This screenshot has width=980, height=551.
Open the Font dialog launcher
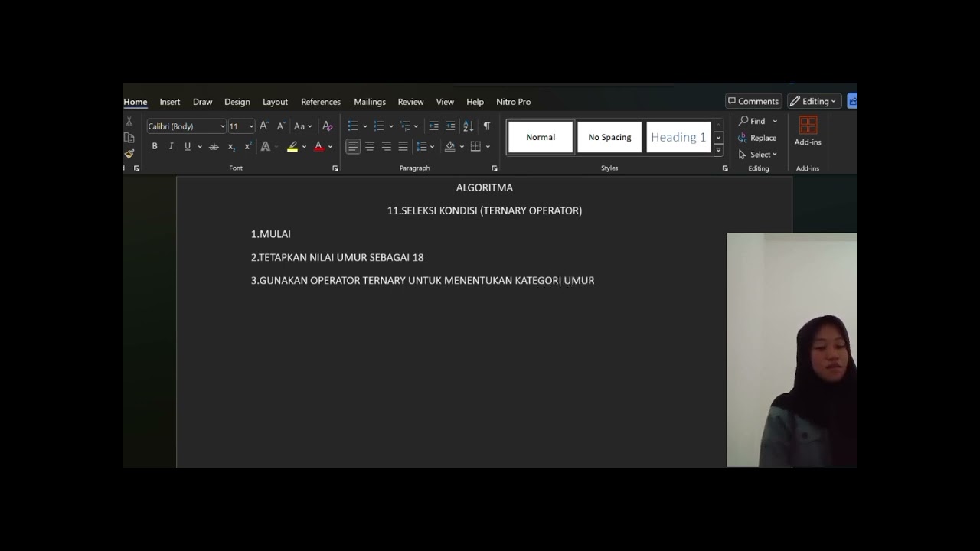pos(335,168)
